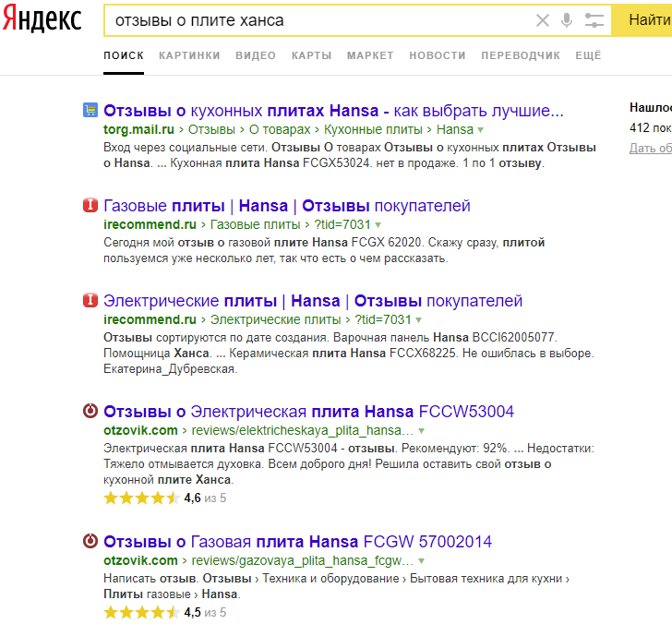Open Отзывы о кухонных плитах Hansa result
672x636 pixels.
(x=333, y=111)
